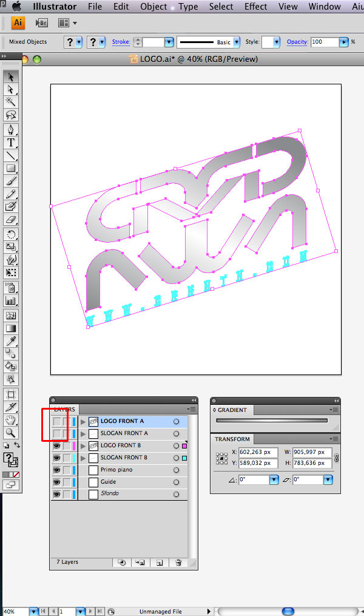
Task: Click Make/Release Clipping Mask icon
Action: 122,563
